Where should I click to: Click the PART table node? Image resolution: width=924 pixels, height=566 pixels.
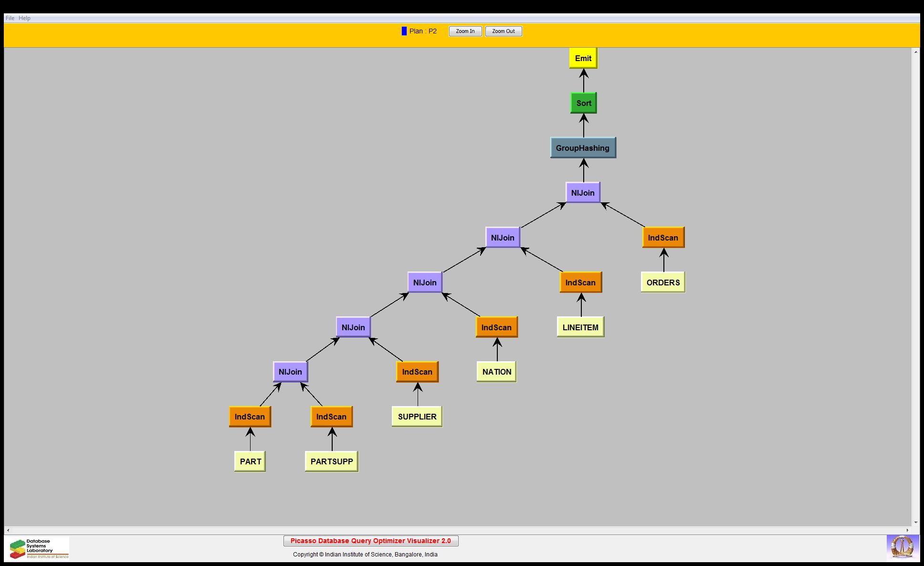click(x=250, y=461)
